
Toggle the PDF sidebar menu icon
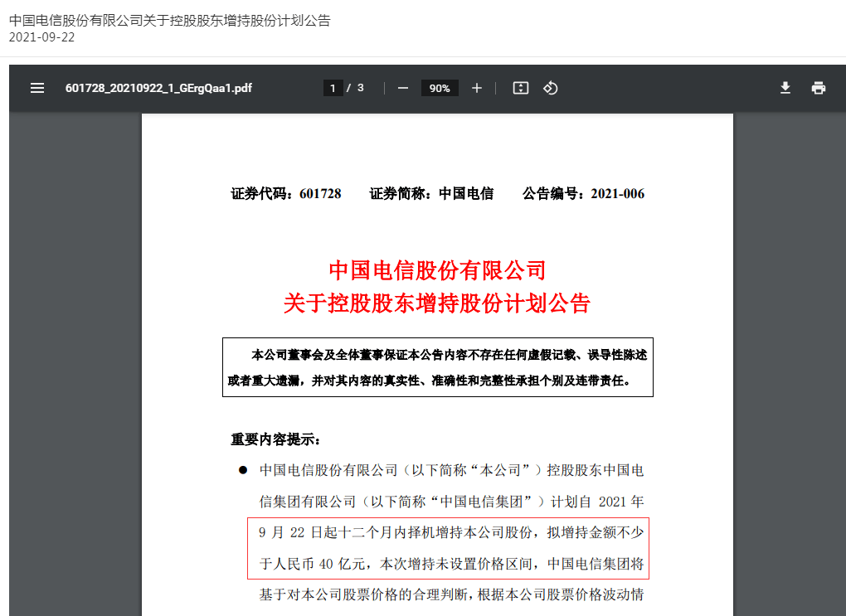click(x=37, y=88)
